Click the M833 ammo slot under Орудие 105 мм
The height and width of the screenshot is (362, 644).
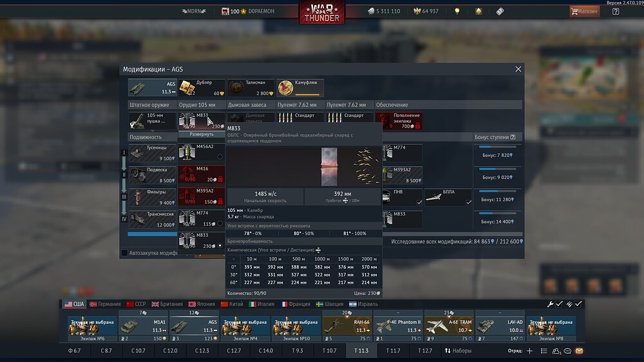201,121
